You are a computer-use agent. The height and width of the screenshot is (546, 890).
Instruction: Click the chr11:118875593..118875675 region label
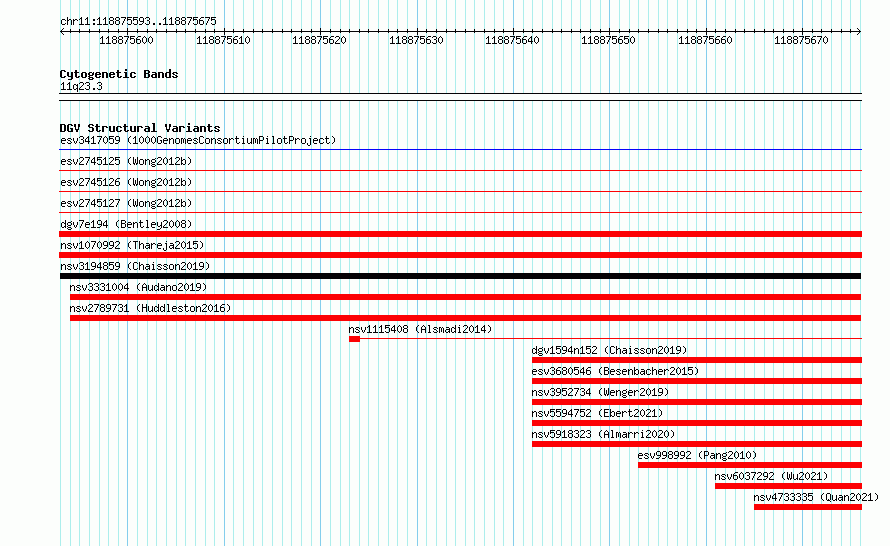(138, 22)
